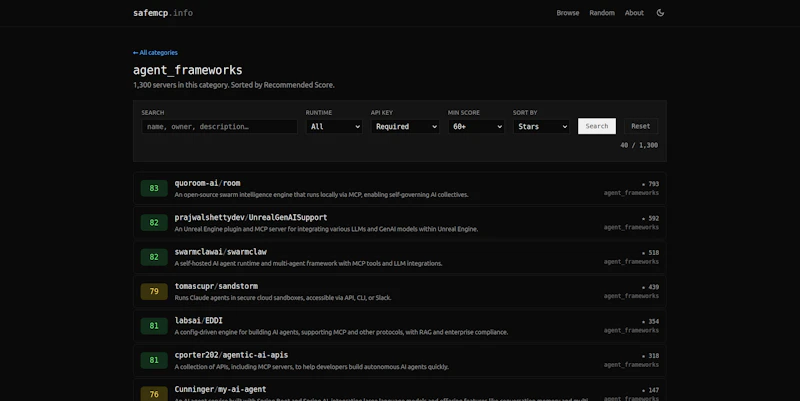Click the agent_frameworks tag on sandstorm row
The height and width of the screenshot is (401, 800).
pos(631,296)
